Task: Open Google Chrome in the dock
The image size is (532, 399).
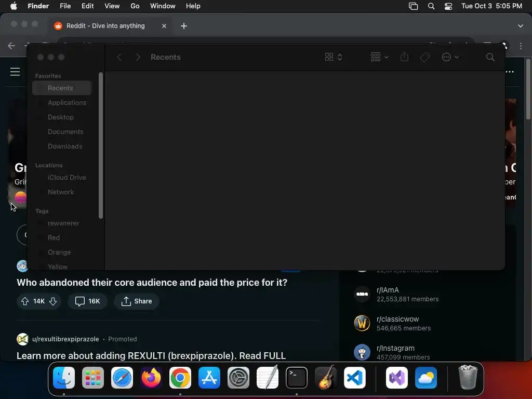Action: 180,378
